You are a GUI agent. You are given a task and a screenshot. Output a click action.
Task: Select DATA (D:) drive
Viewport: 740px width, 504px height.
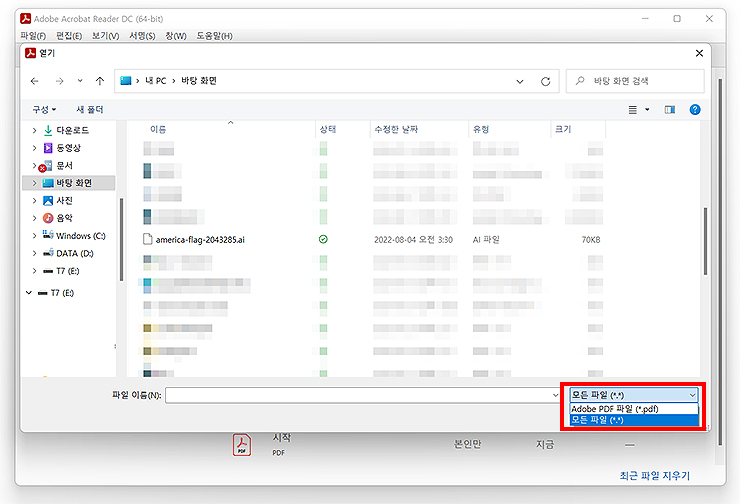[75, 253]
